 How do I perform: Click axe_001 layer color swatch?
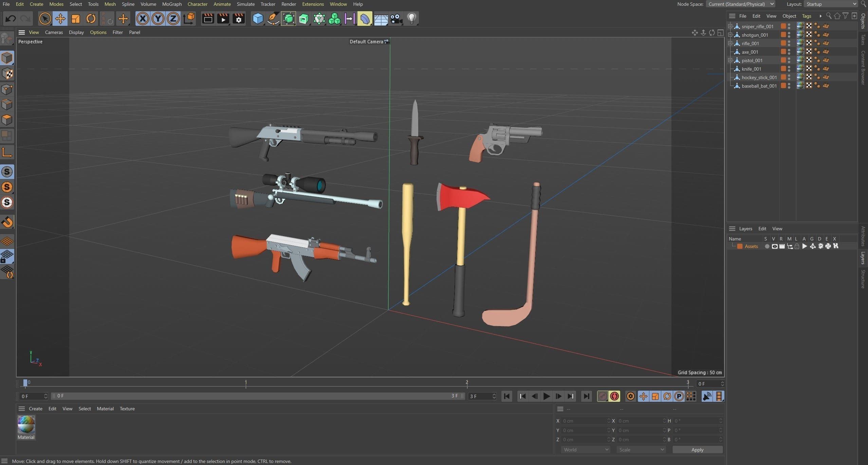(783, 52)
